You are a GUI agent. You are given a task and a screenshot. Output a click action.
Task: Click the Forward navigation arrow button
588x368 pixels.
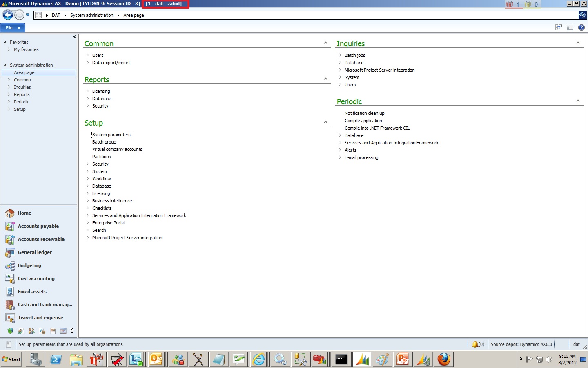click(x=19, y=15)
